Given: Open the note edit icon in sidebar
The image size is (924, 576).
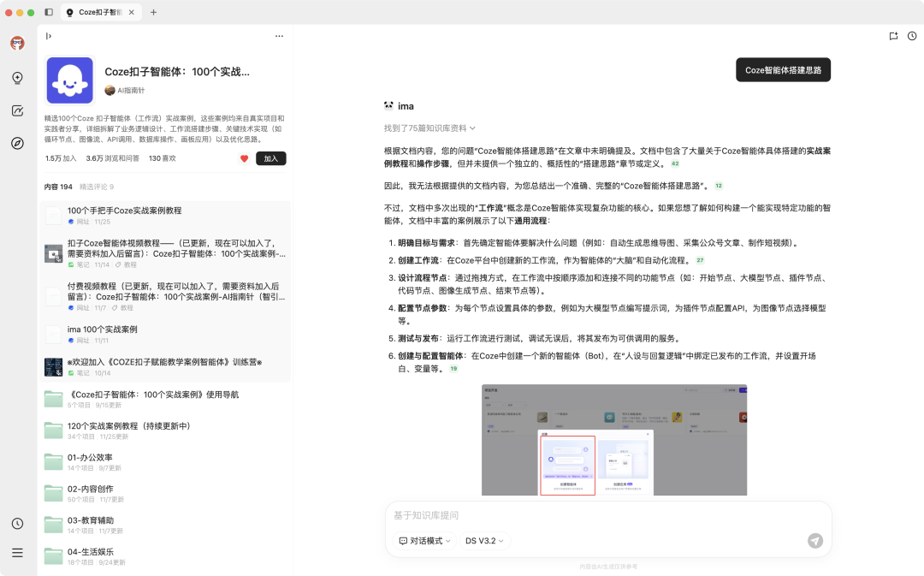Looking at the screenshot, I should pos(18,111).
